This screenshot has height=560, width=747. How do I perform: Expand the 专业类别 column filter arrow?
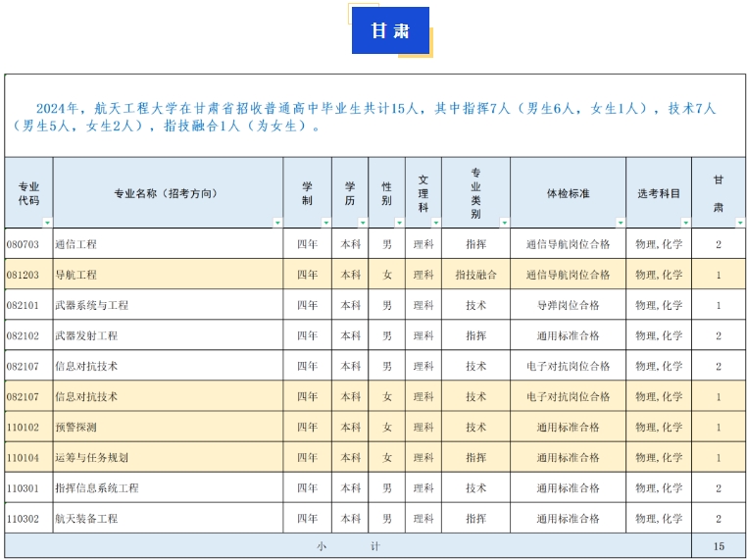pos(504,223)
